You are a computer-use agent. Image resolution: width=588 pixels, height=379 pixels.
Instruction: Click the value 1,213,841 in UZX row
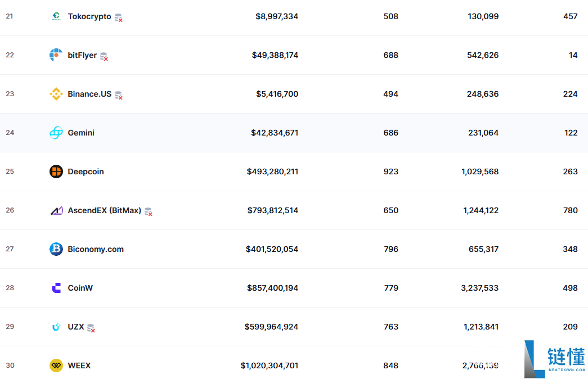tap(481, 327)
